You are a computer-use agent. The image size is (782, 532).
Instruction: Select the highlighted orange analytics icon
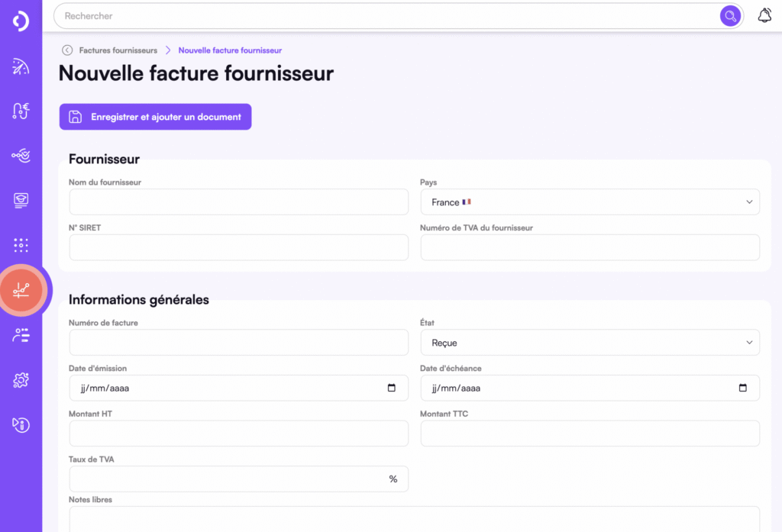[x=21, y=290]
